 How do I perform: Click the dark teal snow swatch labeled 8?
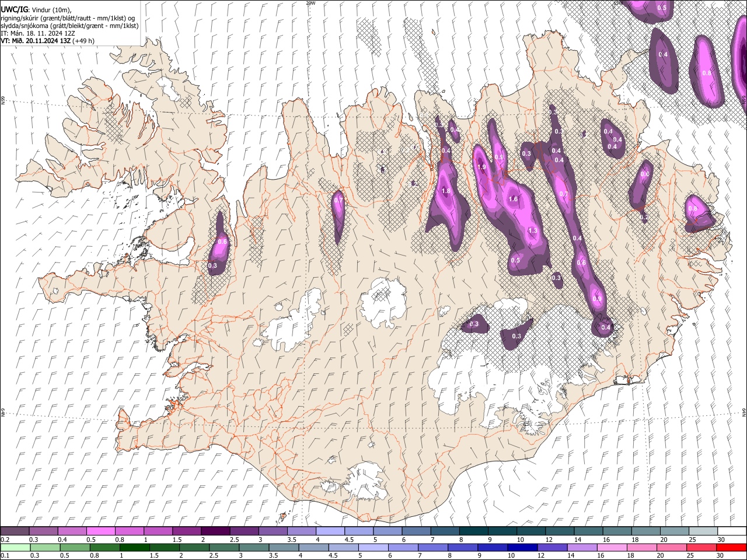tap(473, 531)
